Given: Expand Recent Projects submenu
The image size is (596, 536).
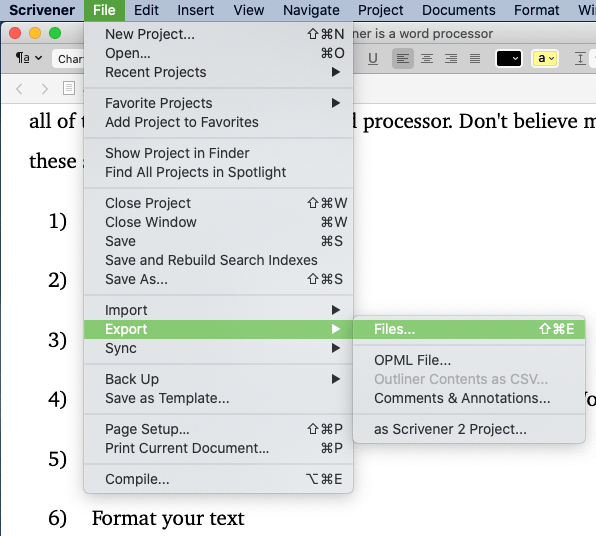Looking at the screenshot, I should click(219, 72).
